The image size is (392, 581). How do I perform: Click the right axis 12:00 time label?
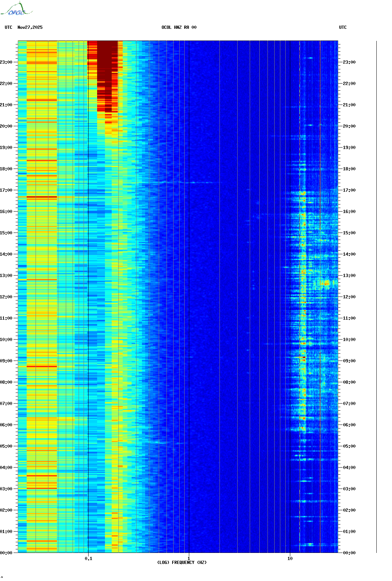349,297
